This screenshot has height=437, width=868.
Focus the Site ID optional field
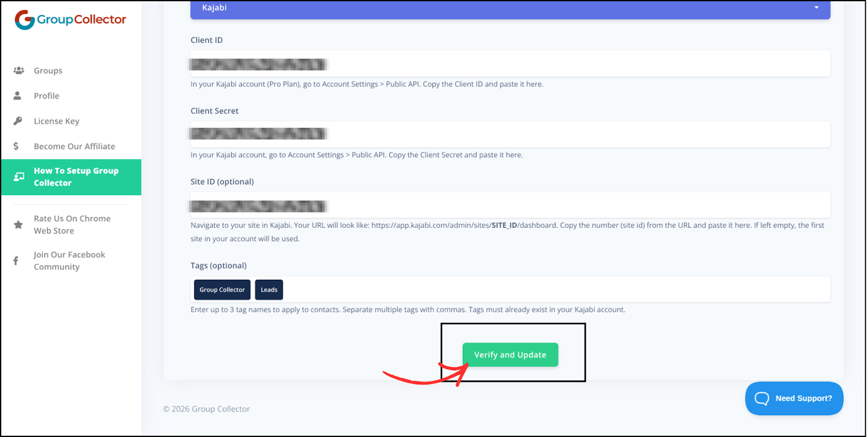(510, 205)
